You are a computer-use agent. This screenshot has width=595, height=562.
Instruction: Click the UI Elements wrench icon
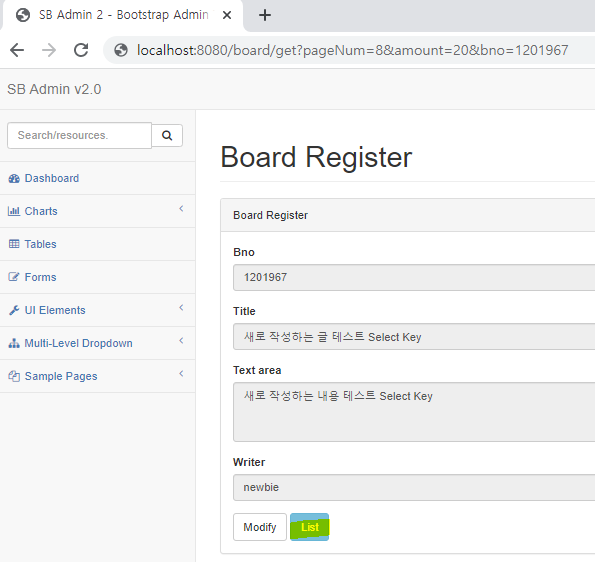(14, 310)
